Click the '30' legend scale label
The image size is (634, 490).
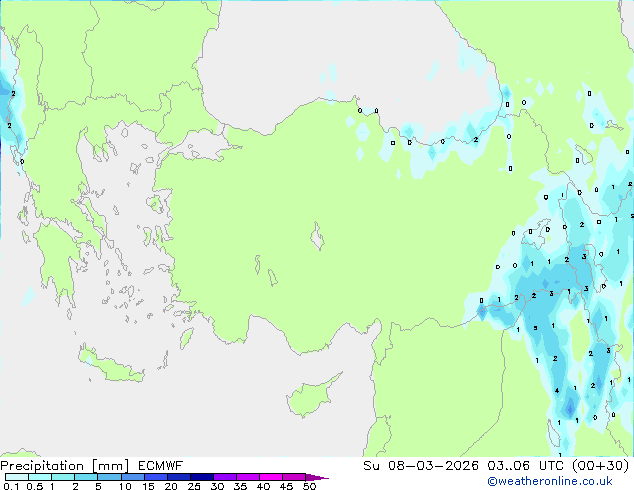click(x=217, y=486)
